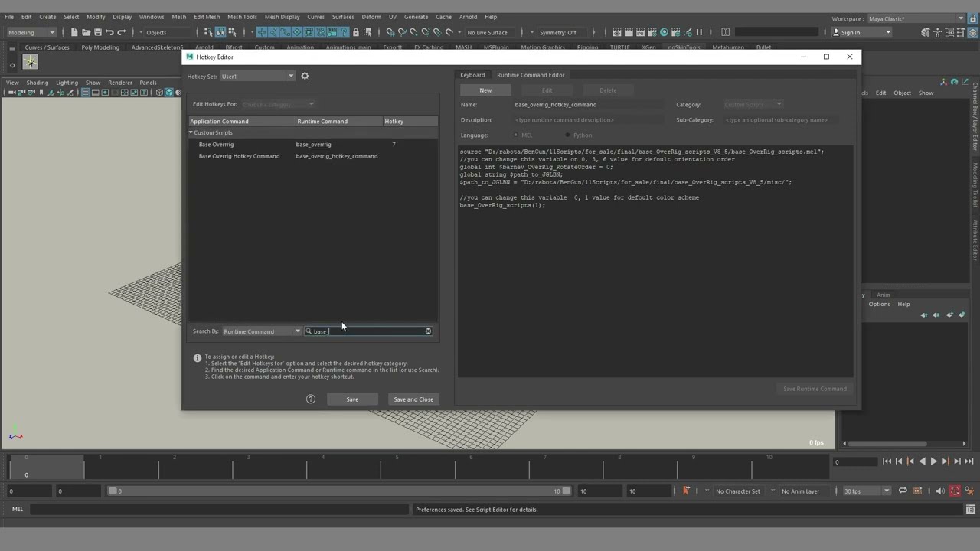Open the Workspace Maya Classic dropdown
Image resolution: width=980 pixels, height=551 pixels.
(916, 18)
